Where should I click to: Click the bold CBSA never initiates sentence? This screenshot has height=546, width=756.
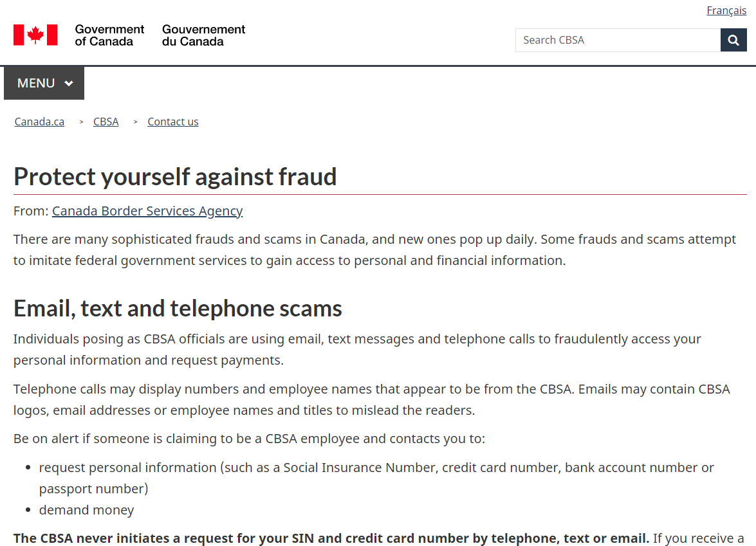[x=331, y=538]
